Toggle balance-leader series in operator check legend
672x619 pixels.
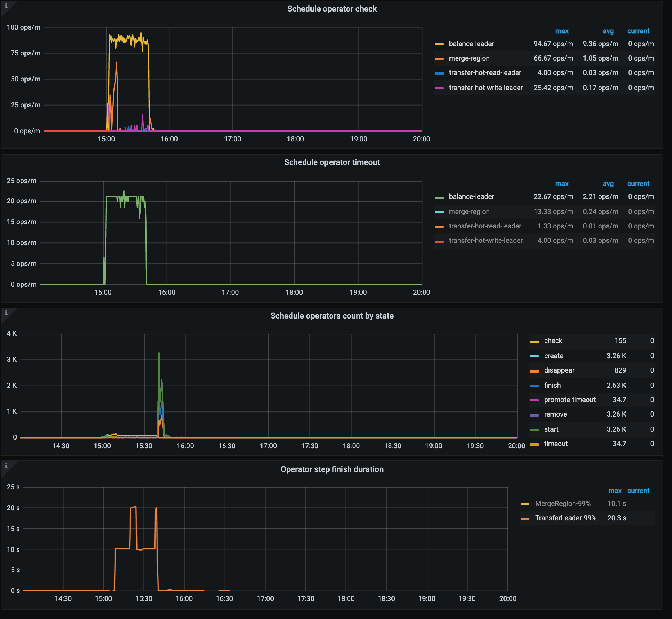click(x=471, y=44)
